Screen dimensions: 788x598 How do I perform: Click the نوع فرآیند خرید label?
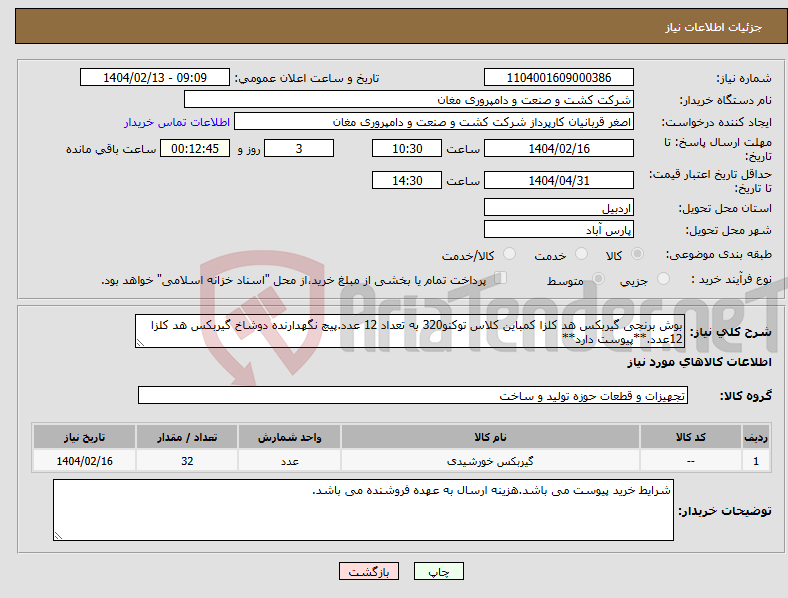[731, 279]
